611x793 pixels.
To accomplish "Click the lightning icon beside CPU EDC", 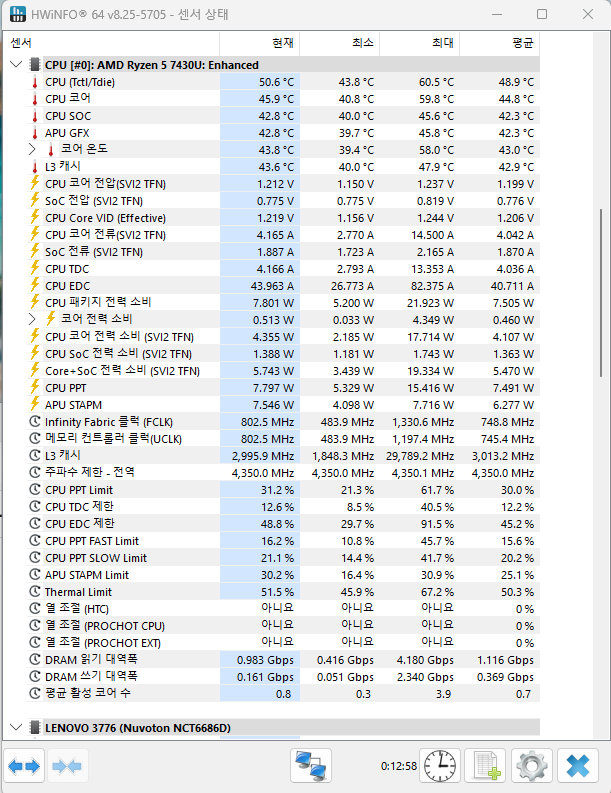I will click(35, 286).
